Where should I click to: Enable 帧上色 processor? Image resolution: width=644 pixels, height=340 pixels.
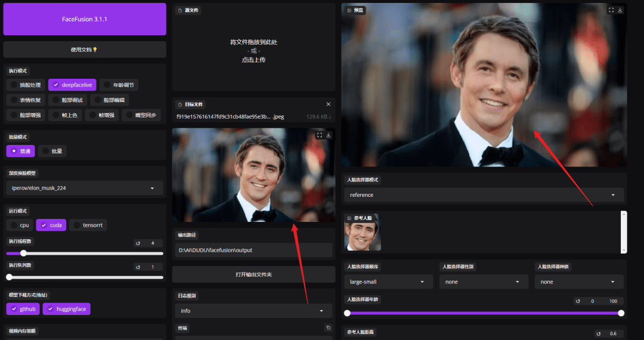tap(66, 115)
